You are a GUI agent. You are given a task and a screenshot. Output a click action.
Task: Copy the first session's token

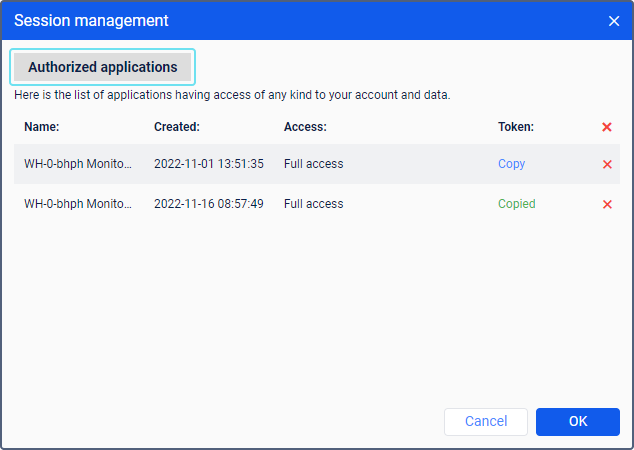[511, 164]
